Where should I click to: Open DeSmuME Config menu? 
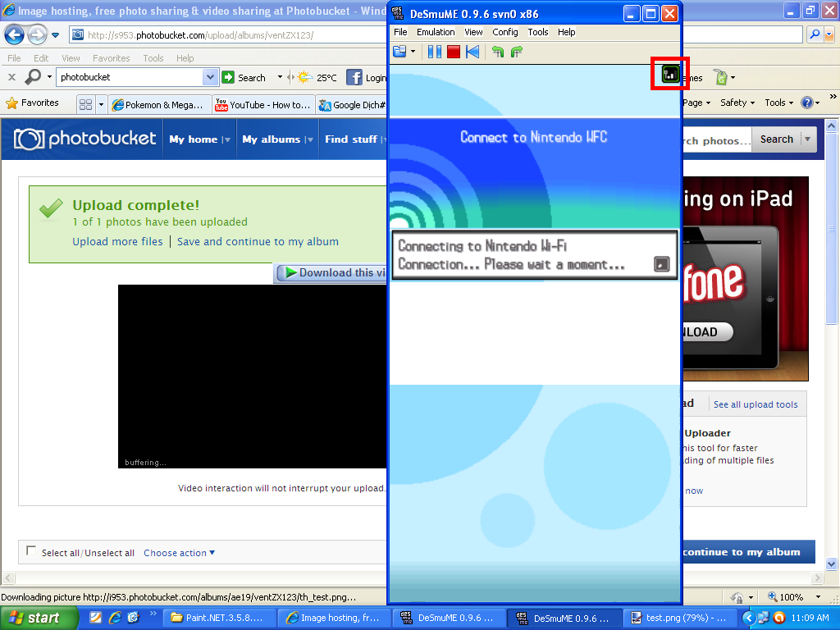(504, 32)
